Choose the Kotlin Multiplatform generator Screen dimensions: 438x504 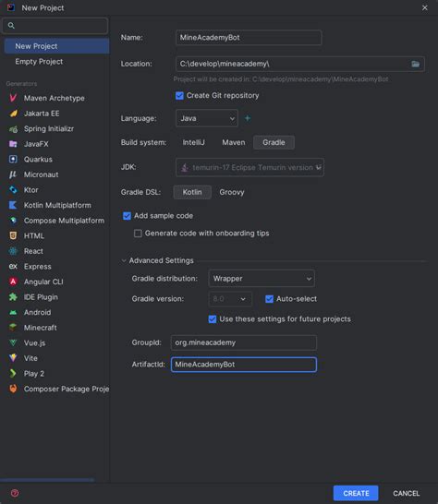click(56, 205)
